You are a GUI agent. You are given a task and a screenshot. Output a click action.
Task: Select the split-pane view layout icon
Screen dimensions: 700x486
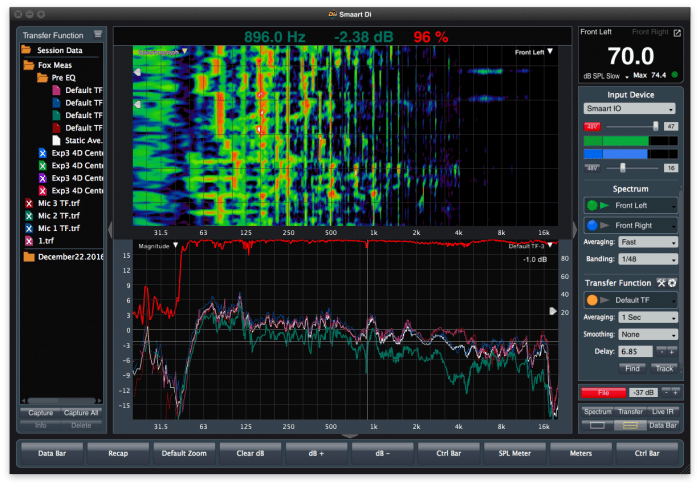pos(630,425)
